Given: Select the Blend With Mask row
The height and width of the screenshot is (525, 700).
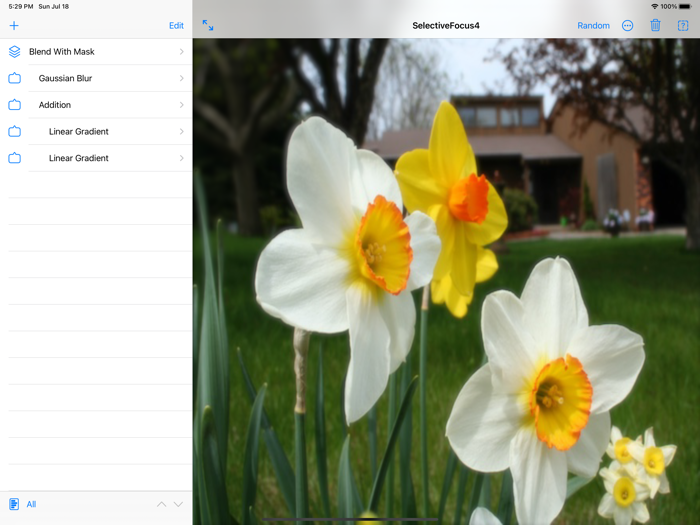Looking at the screenshot, I should pyautogui.click(x=62, y=52).
